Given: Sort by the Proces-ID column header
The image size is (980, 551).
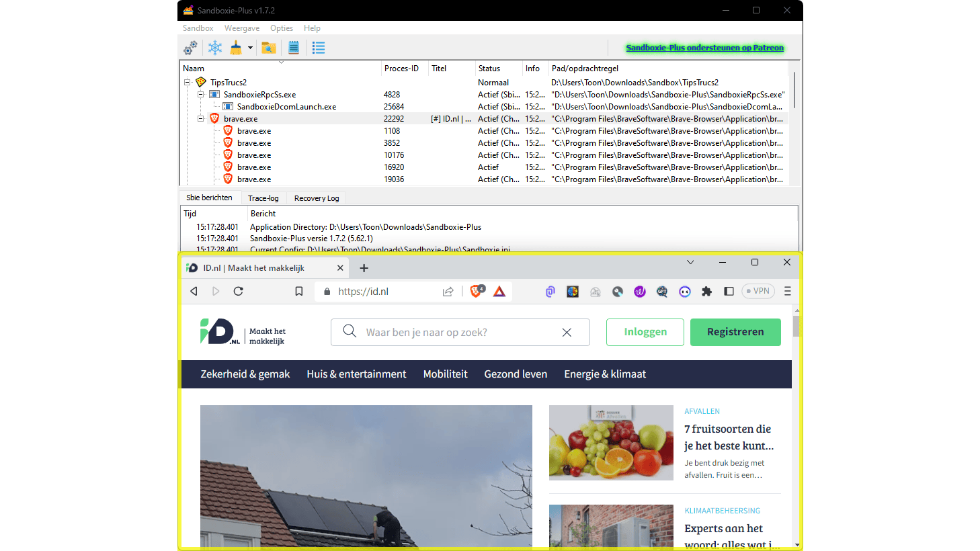Looking at the screenshot, I should [405, 69].
